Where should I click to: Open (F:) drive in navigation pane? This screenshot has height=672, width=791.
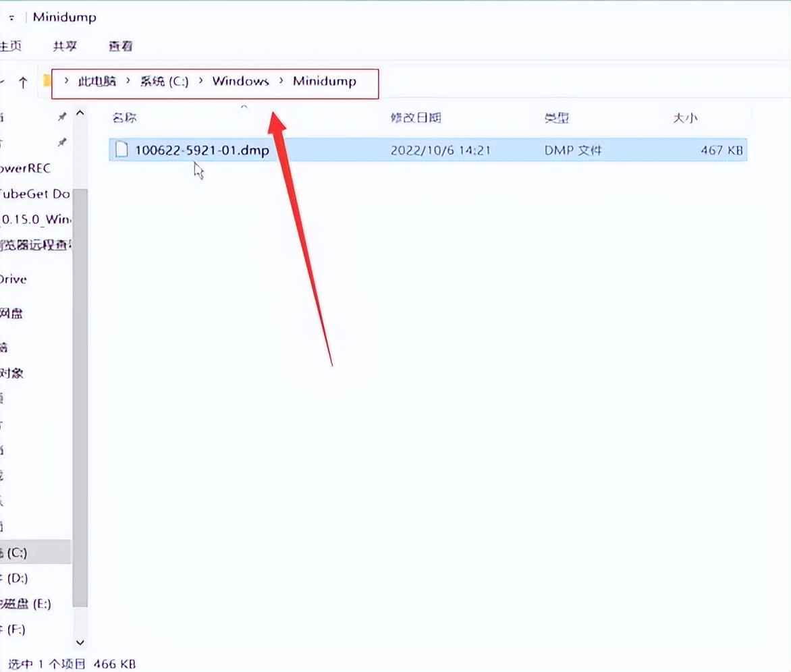coord(14,629)
